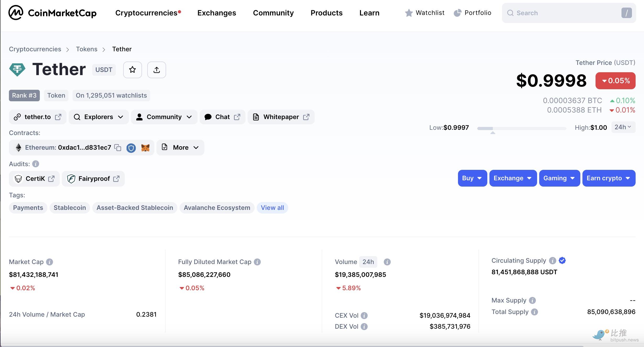The width and height of the screenshot is (644, 347).
Task: Open the Explorers dropdown
Action: coord(99,117)
